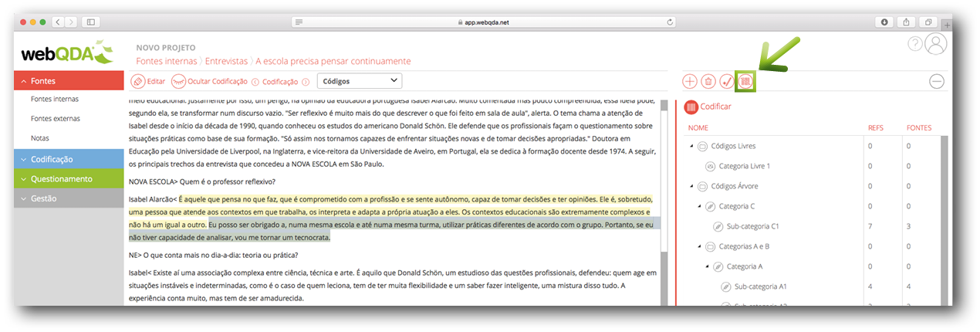Reload the page in Safari
Screen dimensions: 980x332
pyautogui.click(x=669, y=22)
